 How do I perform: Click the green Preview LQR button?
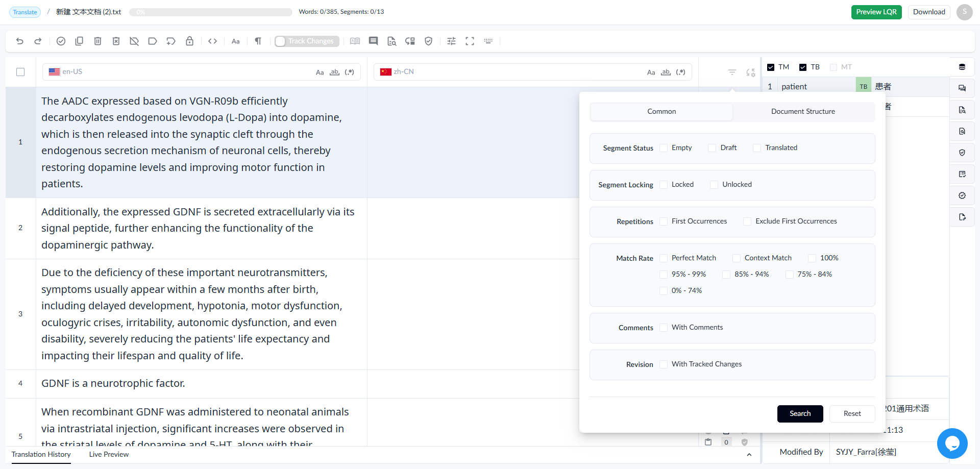click(876, 12)
